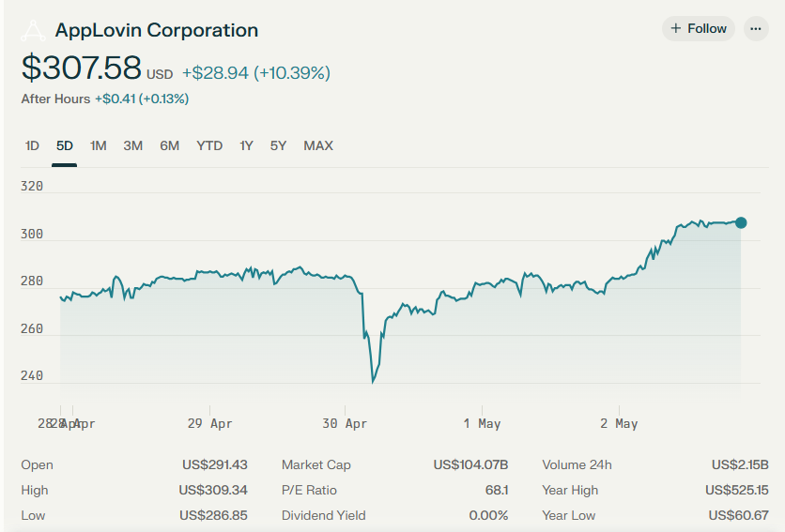Click the After Hours +$0.41 (+0.13%) line

click(x=105, y=99)
